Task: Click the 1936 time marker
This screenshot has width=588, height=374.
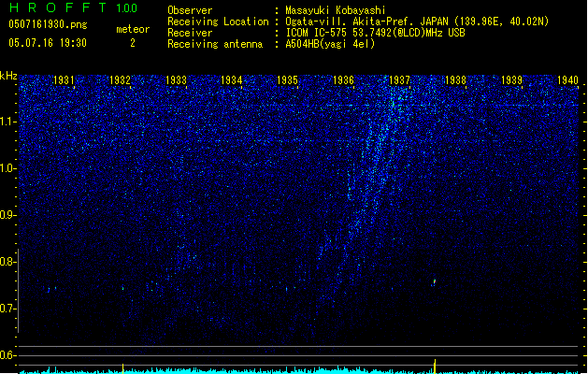Action: (343, 80)
